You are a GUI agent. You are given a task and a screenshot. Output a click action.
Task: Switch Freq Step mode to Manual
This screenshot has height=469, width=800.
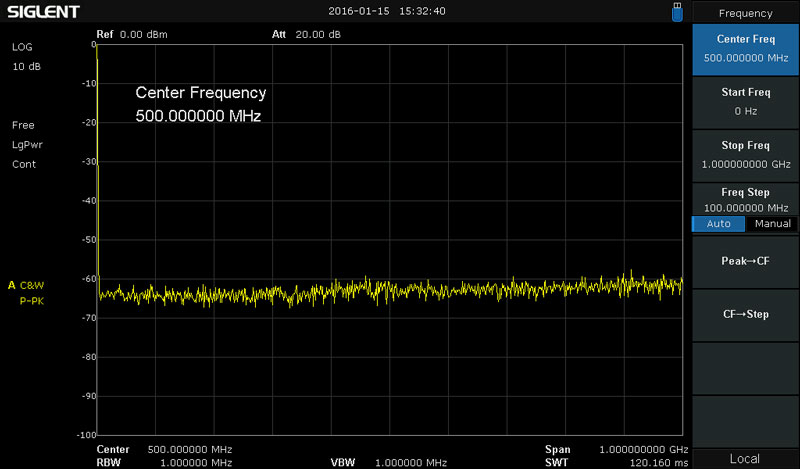pyautogui.click(x=772, y=224)
